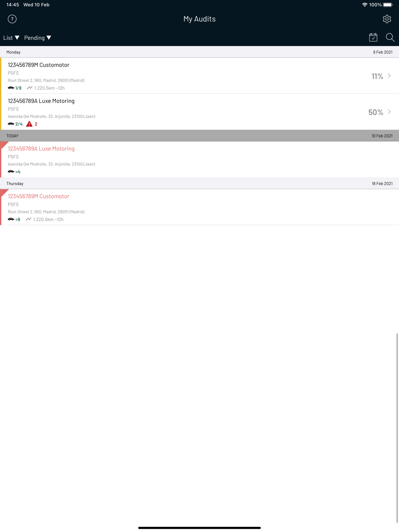The image size is (399, 532).
Task: Tap car icon showing ≈4 under Today
Action: point(11,171)
